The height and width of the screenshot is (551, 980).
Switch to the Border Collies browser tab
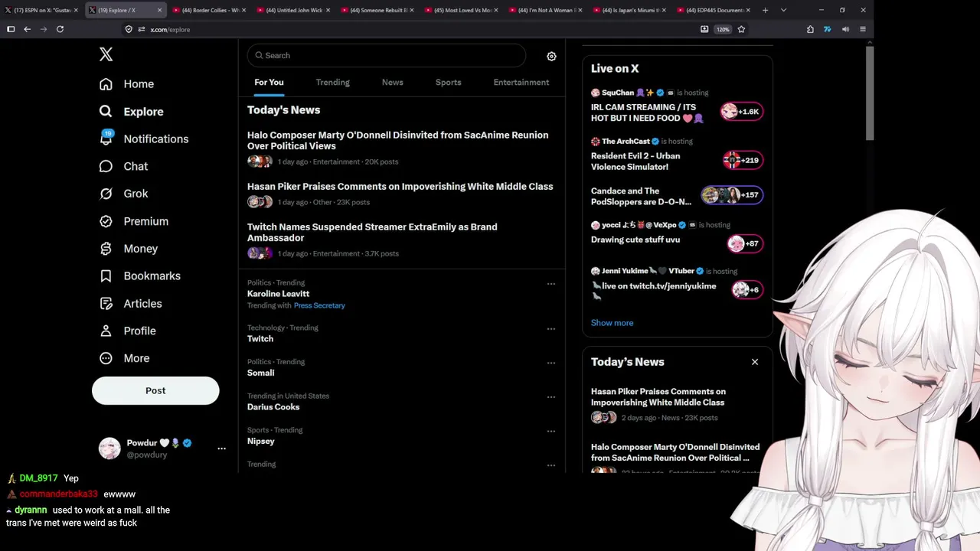[208, 10]
